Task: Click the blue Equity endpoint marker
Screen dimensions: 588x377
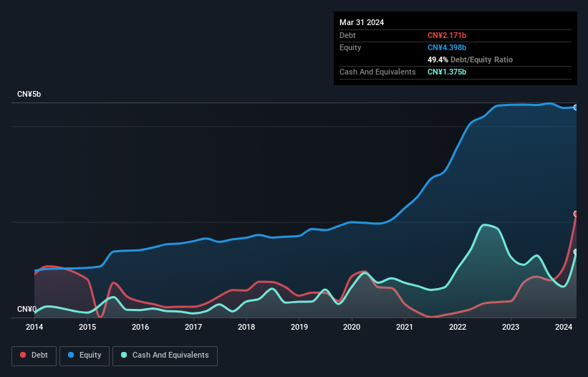Action: [x=576, y=108]
